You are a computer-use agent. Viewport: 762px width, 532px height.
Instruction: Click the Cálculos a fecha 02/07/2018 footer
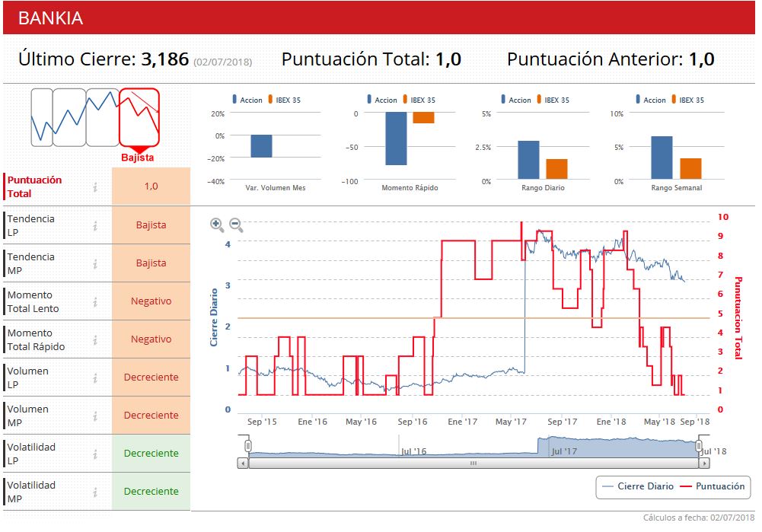pos(699,518)
